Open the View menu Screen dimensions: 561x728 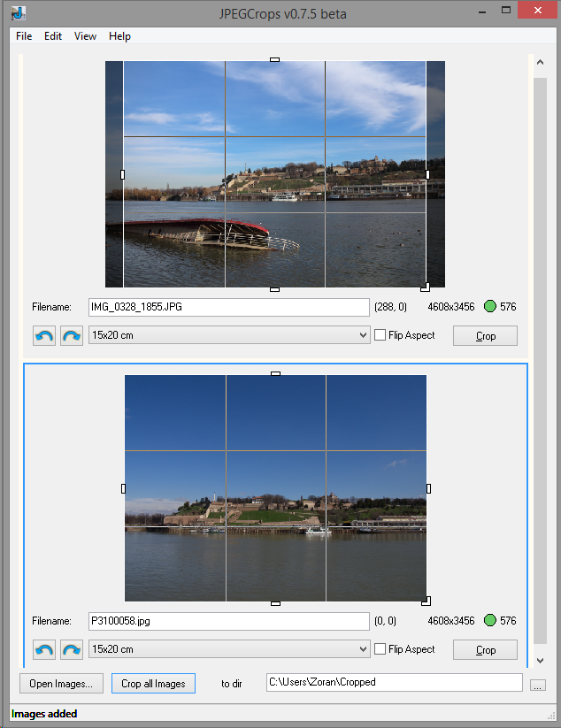(x=85, y=36)
